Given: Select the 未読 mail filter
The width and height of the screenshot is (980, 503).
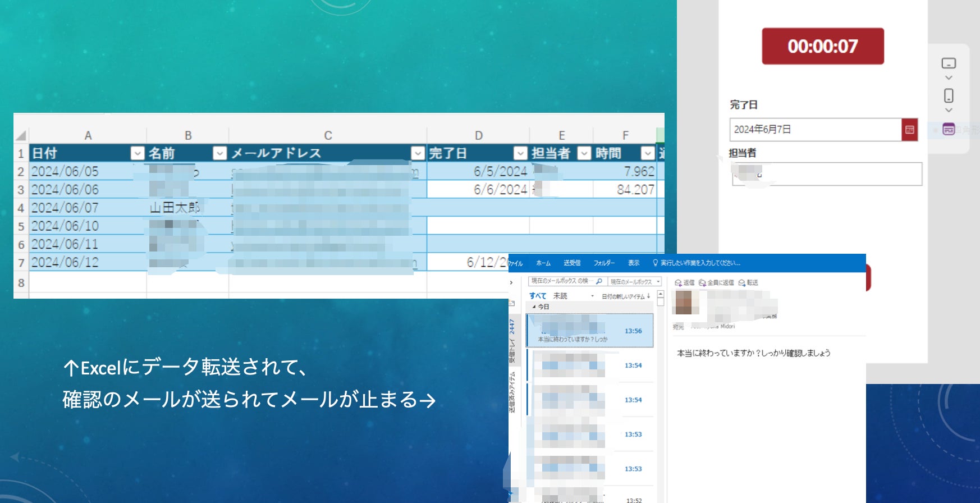Looking at the screenshot, I should click(560, 296).
